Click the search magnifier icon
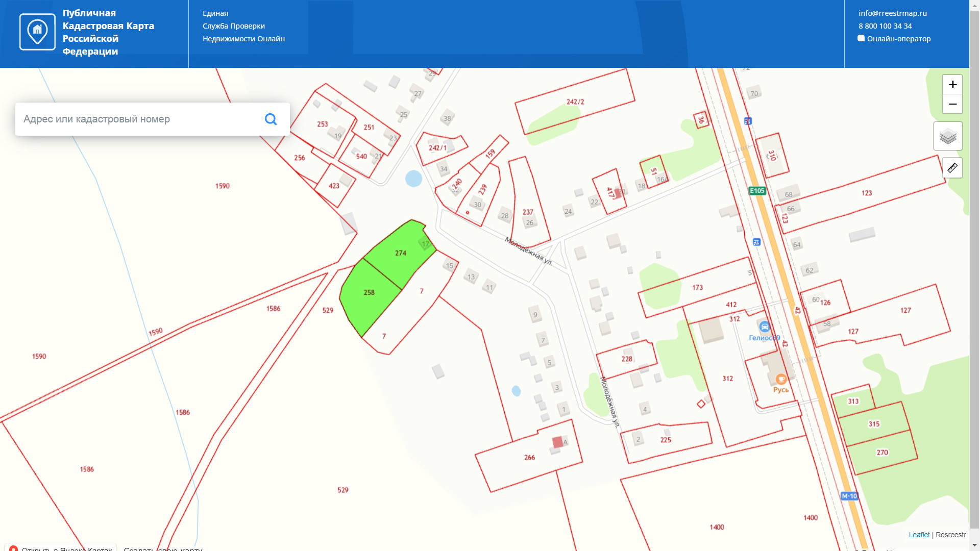980x551 pixels. 271,119
